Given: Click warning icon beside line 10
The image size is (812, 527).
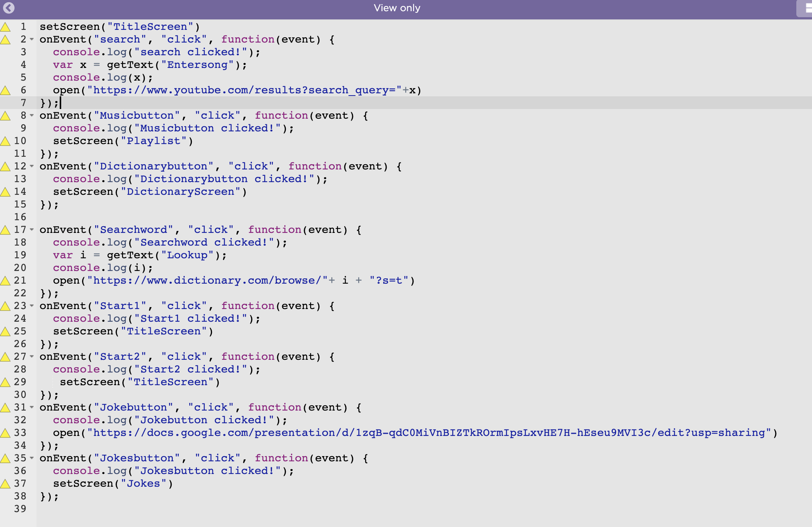Looking at the screenshot, I should pyautogui.click(x=5, y=141).
